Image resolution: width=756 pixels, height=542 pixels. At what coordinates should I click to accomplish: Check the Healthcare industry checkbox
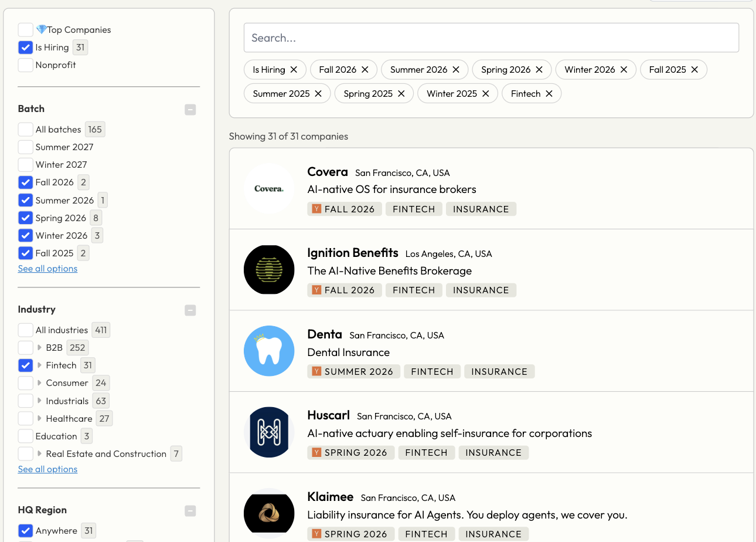25,419
